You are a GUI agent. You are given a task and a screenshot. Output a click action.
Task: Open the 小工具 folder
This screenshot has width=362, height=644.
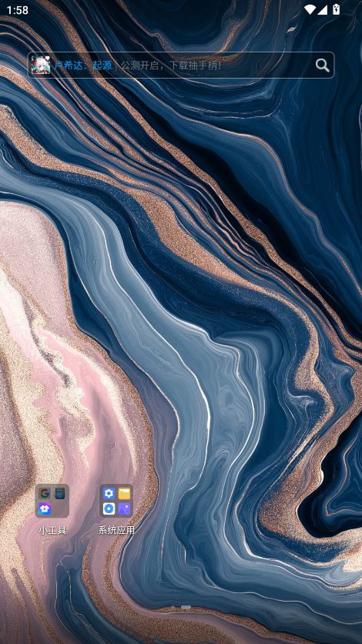coord(52,501)
